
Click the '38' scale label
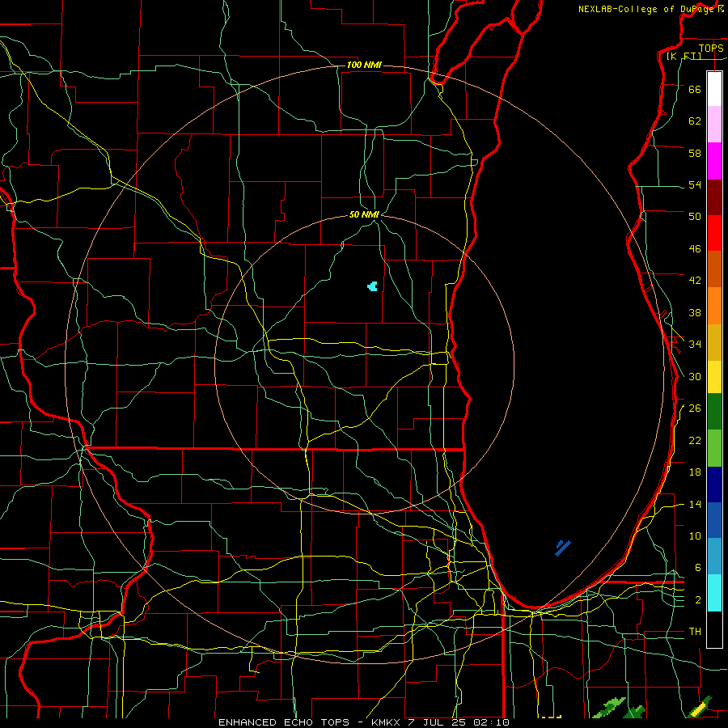(x=695, y=312)
